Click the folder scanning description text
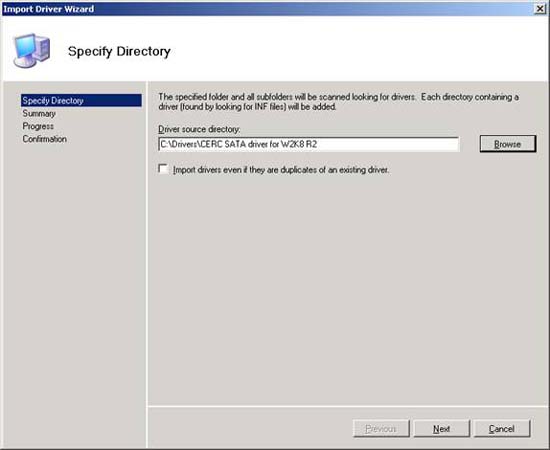 [338, 102]
